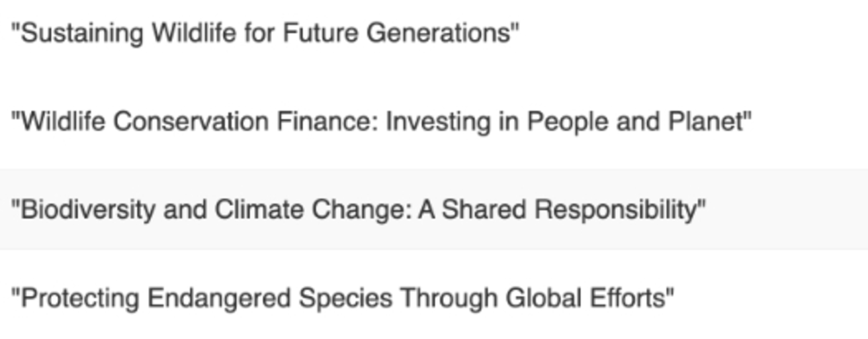This screenshot has height=339, width=868.
Task: Select the first quoted title in the list
Action: coord(434,33)
